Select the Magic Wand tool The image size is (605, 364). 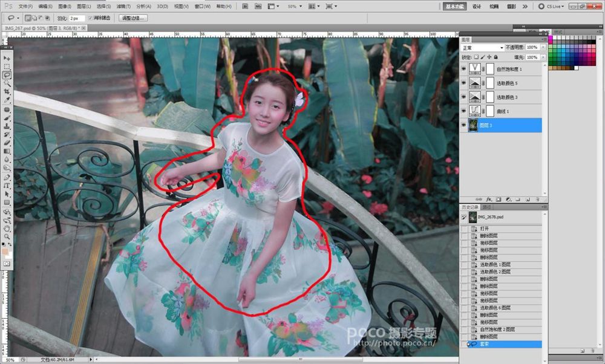tap(7, 83)
